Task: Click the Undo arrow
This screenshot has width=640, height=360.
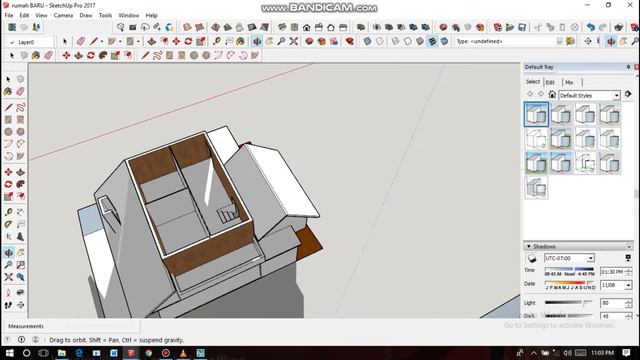Action: pos(591,27)
